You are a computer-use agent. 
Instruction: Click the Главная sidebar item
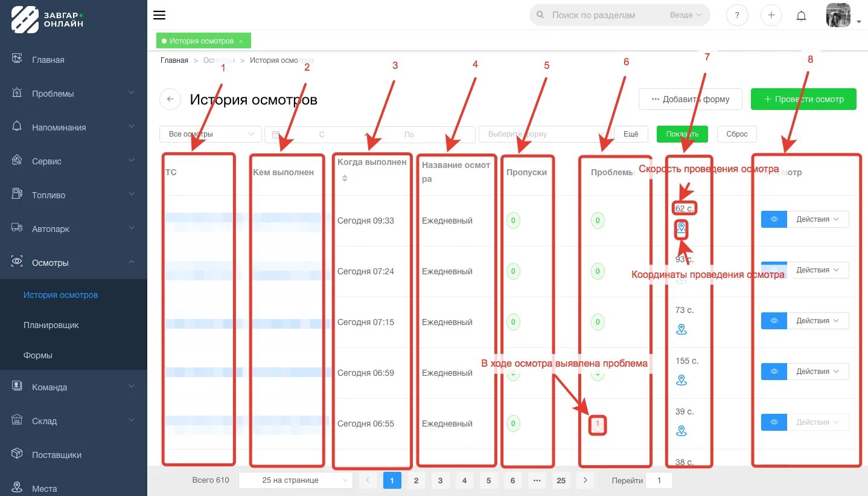tap(74, 60)
